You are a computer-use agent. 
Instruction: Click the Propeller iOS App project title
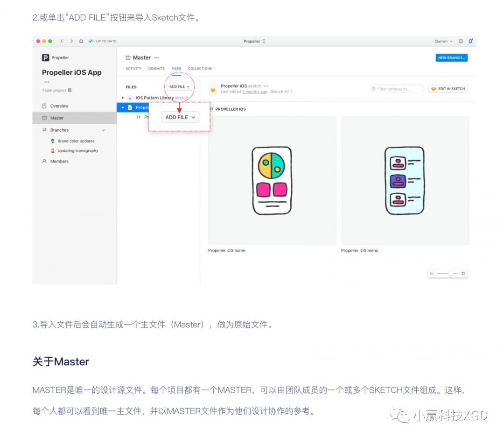point(72,72)
